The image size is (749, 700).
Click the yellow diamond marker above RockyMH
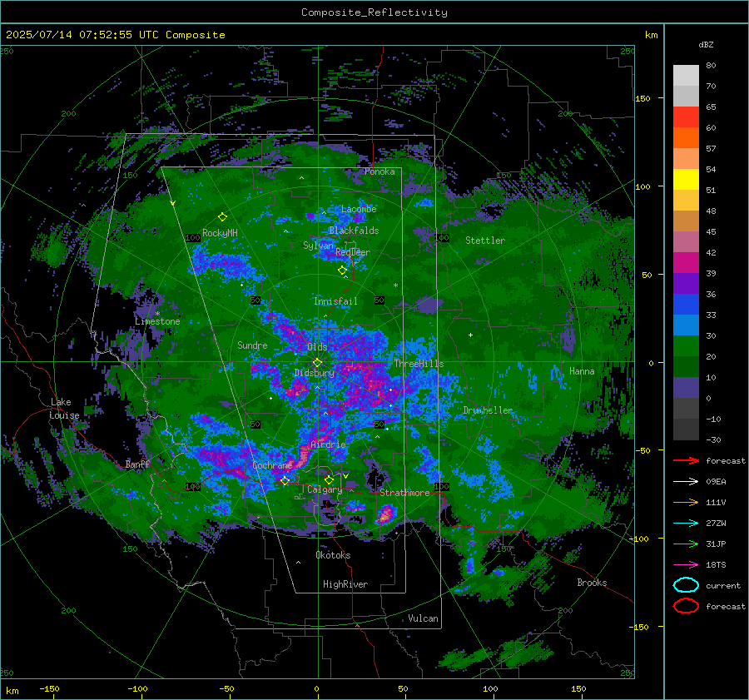tap(222, 217)
